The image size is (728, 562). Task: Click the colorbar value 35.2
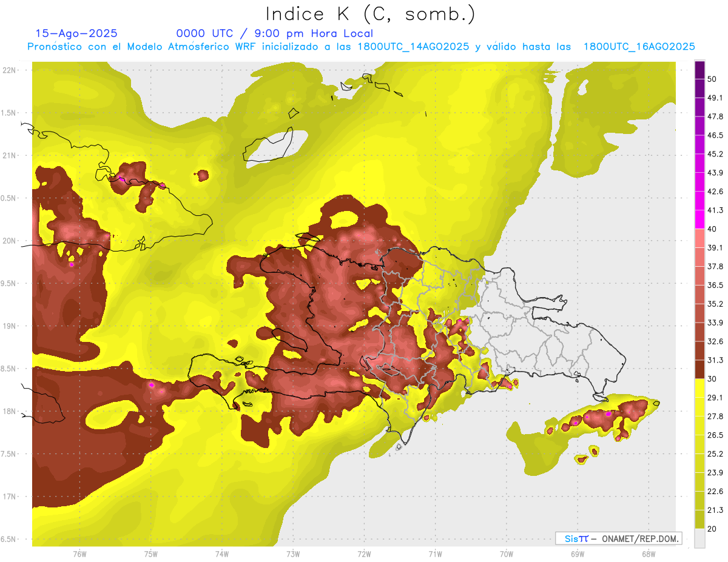tap(715, 304)
